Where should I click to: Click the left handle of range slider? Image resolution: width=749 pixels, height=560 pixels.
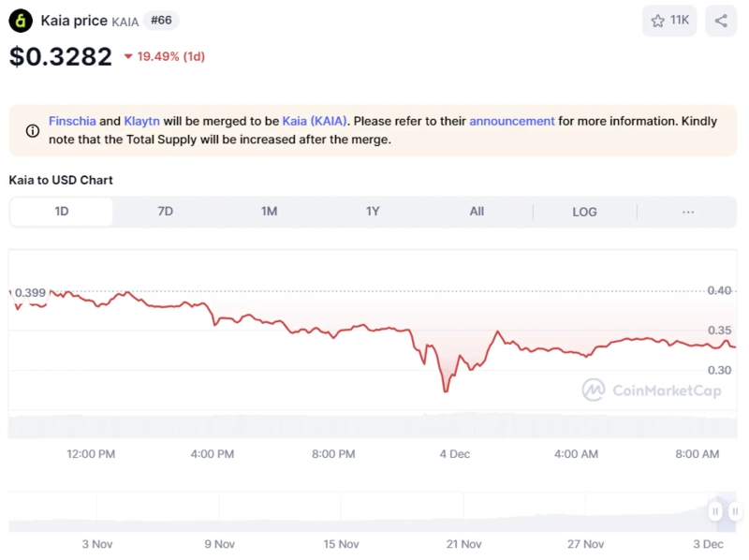(715, 511)
